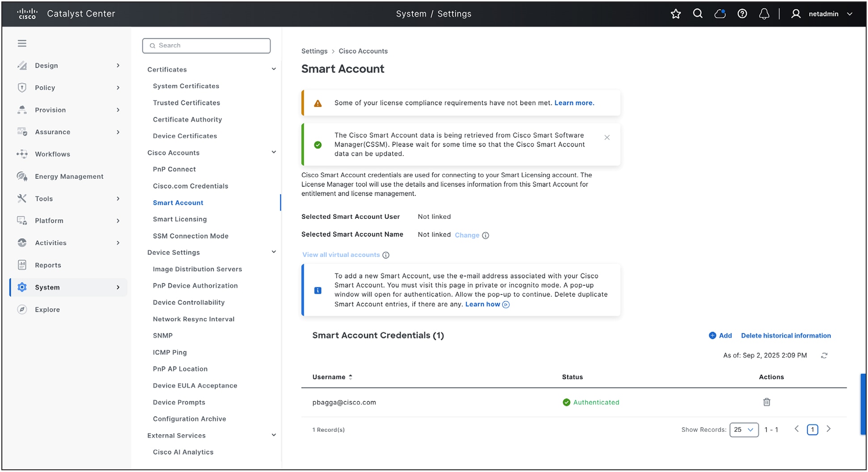The height and width of the screenshot is (472, 868).
Task: Click the Learn more link in warning
Action: pos(574,103)
